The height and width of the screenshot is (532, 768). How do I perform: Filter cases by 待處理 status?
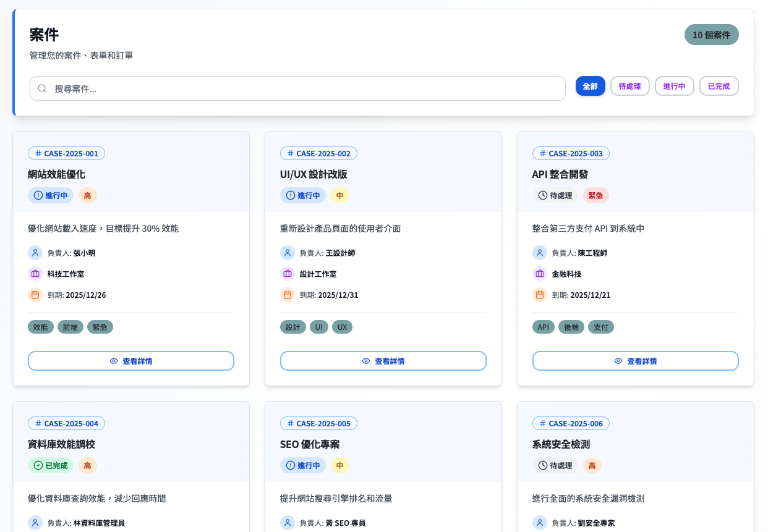tap(629, 87)
